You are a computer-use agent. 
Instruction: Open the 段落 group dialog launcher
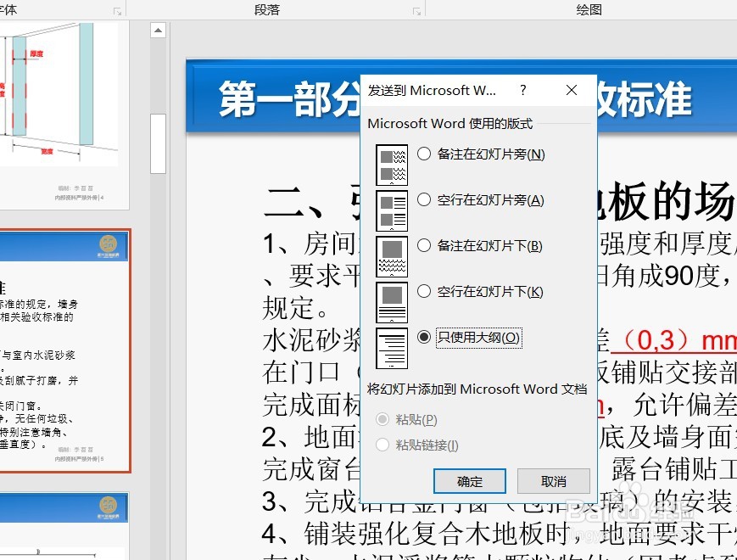click(x=416, y=9)
